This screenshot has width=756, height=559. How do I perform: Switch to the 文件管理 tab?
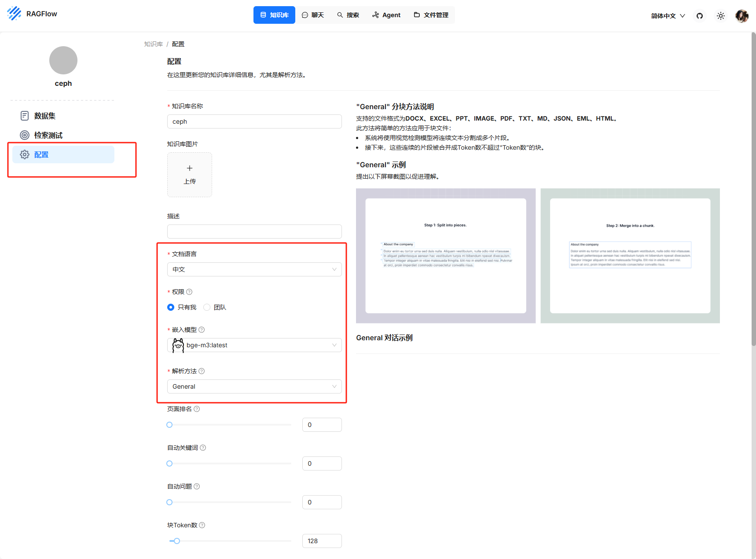click(x=431, y=15)
